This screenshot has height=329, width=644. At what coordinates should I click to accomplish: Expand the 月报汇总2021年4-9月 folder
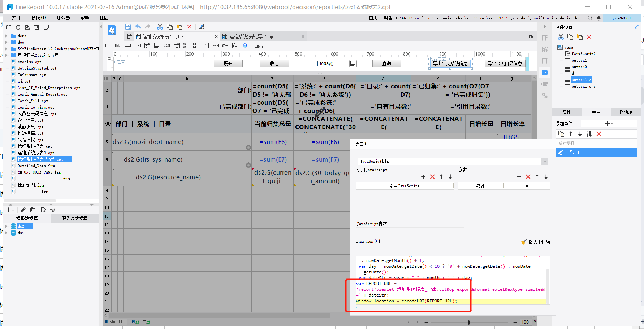(x=6, y=55)
